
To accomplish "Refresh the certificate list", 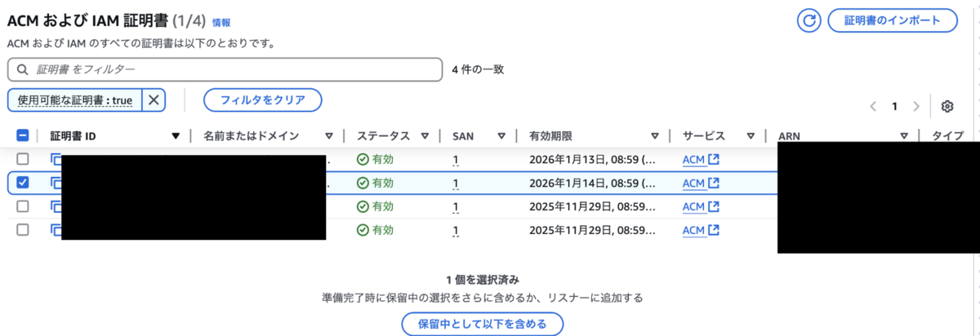I will tap(808, 20).
